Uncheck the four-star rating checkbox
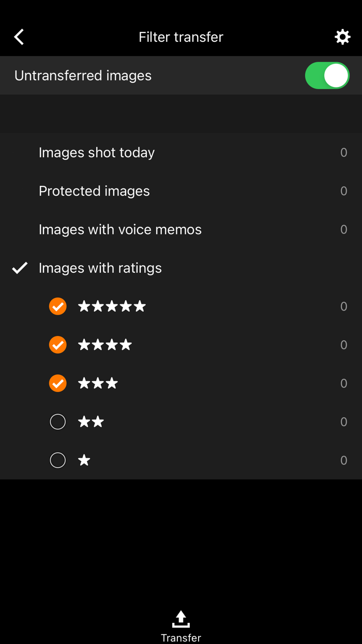 (x=57, y=344)
